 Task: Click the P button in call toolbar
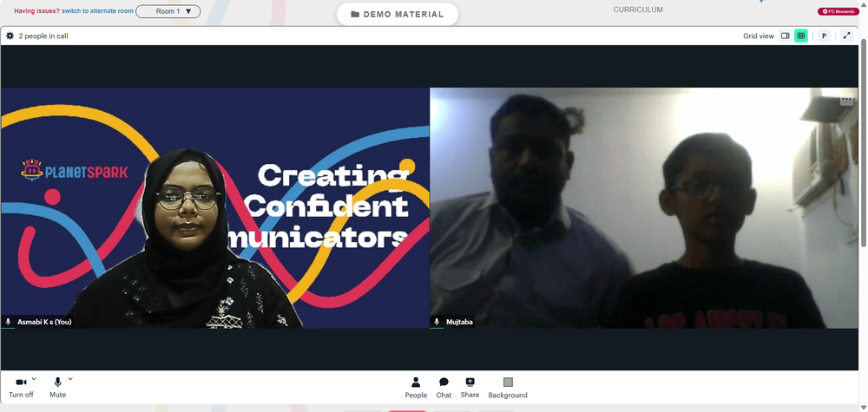click(x=824, y=36)
